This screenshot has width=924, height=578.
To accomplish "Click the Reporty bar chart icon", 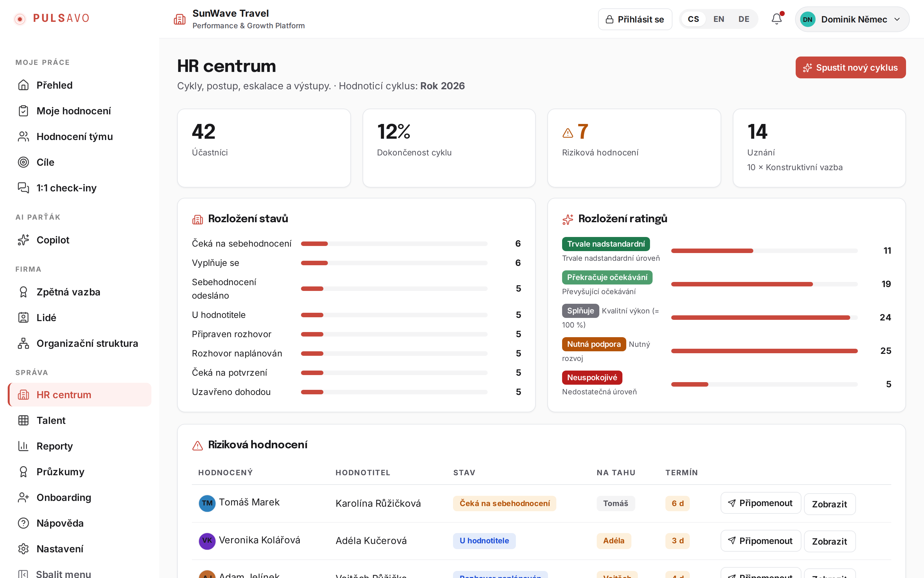I will tap(23, 446).
